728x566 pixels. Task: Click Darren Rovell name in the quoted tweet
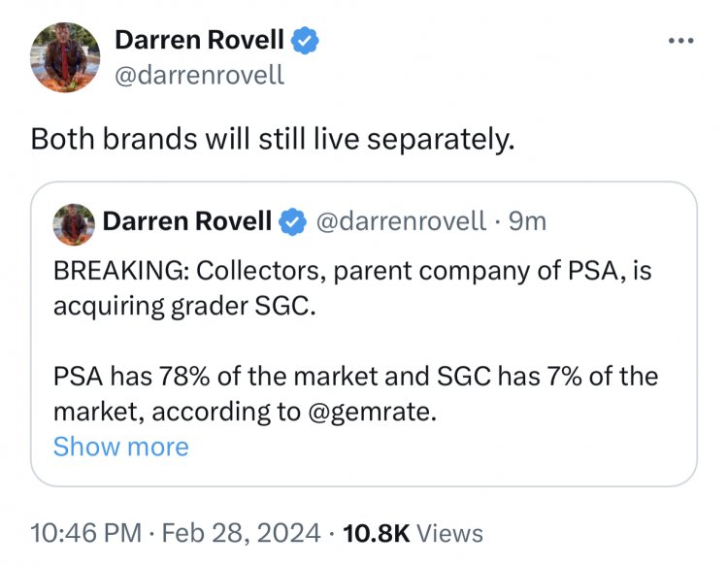click(187, 220)
